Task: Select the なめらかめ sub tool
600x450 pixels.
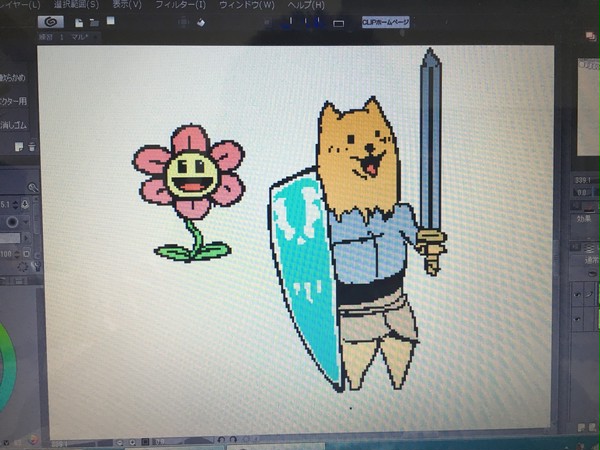Action: 13,78
